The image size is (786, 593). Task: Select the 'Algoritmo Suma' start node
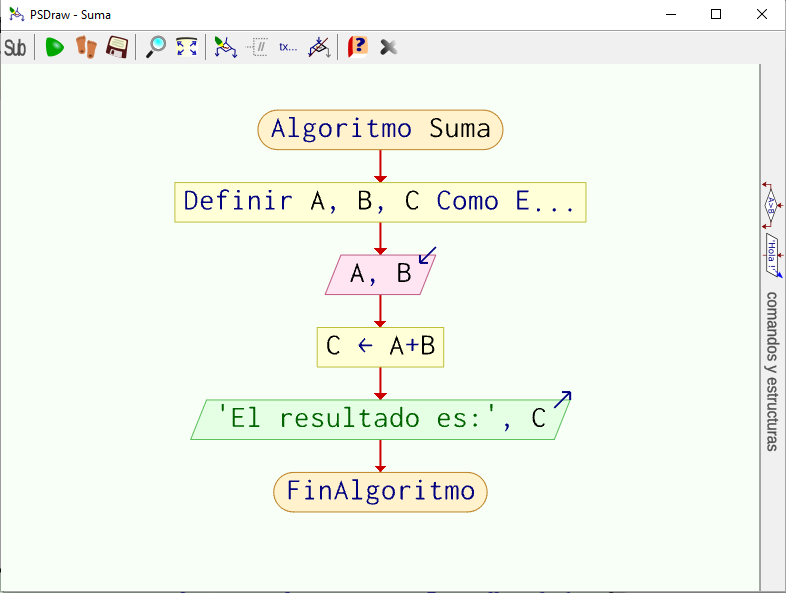(380, 130)
